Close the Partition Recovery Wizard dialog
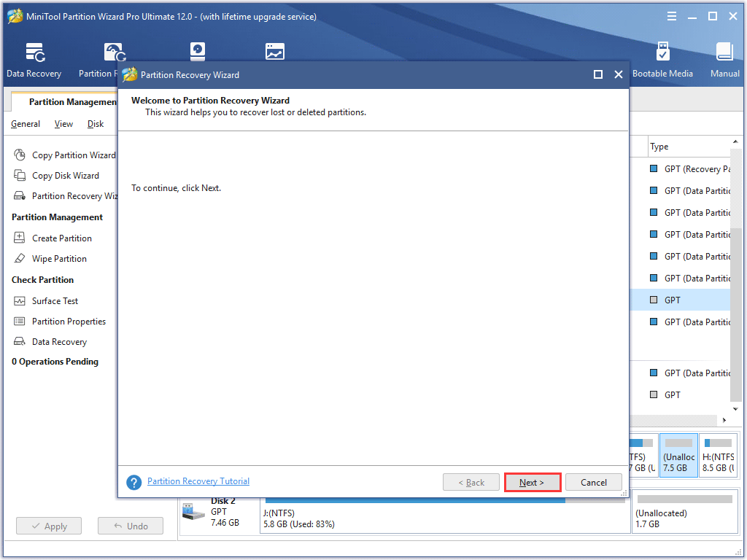Viewport: 747px width, 560px height. point(619,75)
